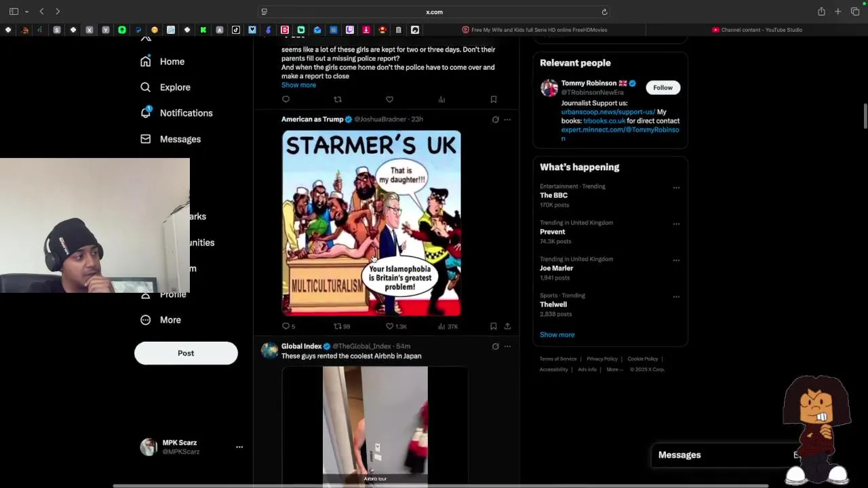Click the Explore magnifier icon

(x=145, y=87)
